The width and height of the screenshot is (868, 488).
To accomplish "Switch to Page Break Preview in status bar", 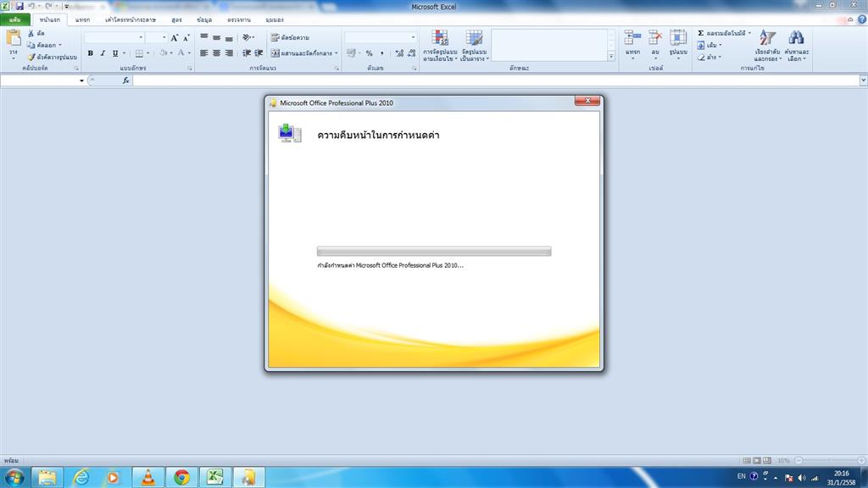I will [766, 460].
